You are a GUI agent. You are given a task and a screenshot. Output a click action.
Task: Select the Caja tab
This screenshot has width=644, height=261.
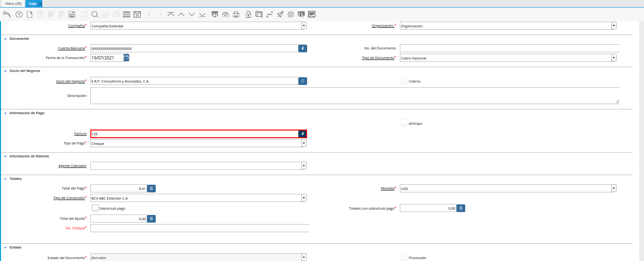32,3
